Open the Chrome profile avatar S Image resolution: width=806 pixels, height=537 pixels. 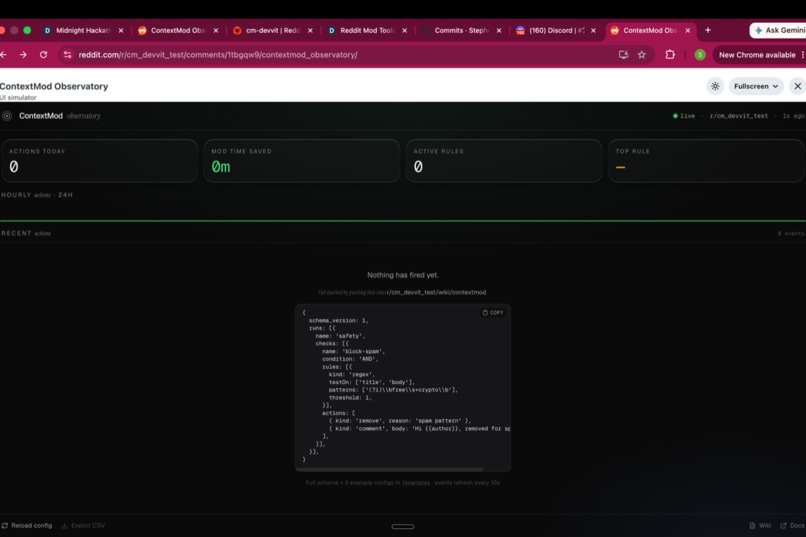coord(700,55)
